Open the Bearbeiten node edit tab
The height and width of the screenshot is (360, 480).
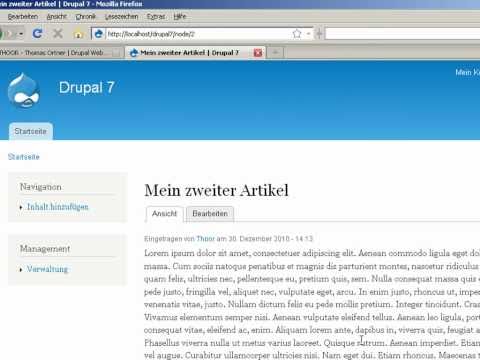click(x=210, y=214)
